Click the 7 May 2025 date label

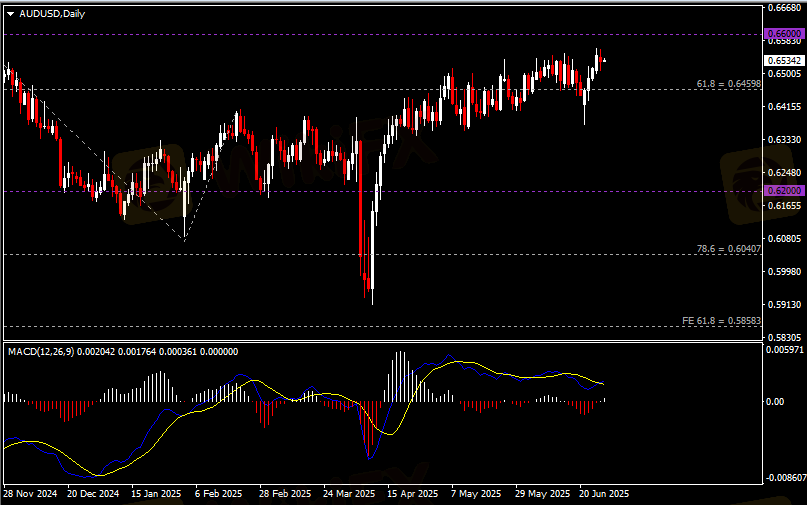pyautogui.click(x=475, y=494)
